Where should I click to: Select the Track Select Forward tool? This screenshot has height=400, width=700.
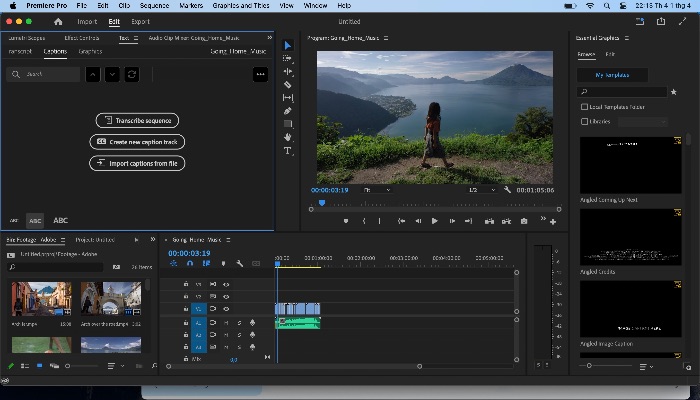coord(288,58)
